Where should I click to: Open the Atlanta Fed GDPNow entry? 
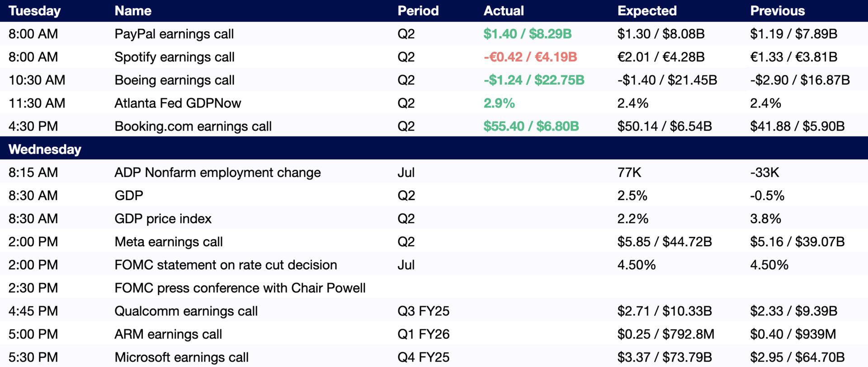click(x=177, y=103)
